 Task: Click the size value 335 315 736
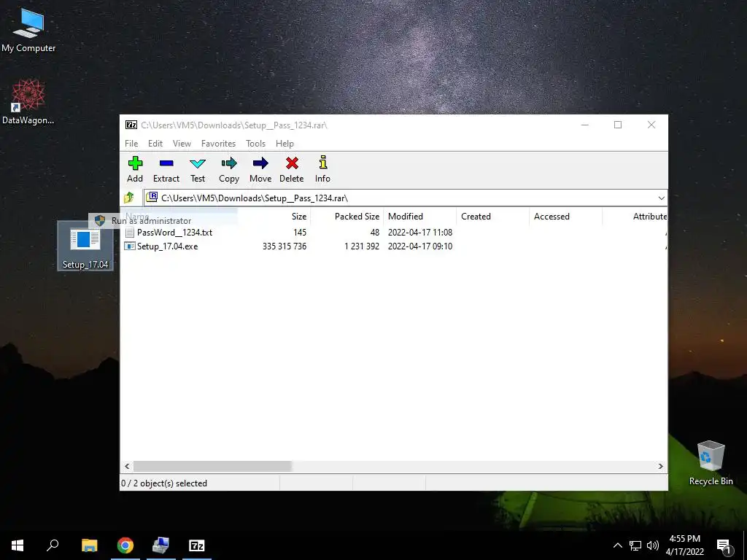click(x=285, y=246)
